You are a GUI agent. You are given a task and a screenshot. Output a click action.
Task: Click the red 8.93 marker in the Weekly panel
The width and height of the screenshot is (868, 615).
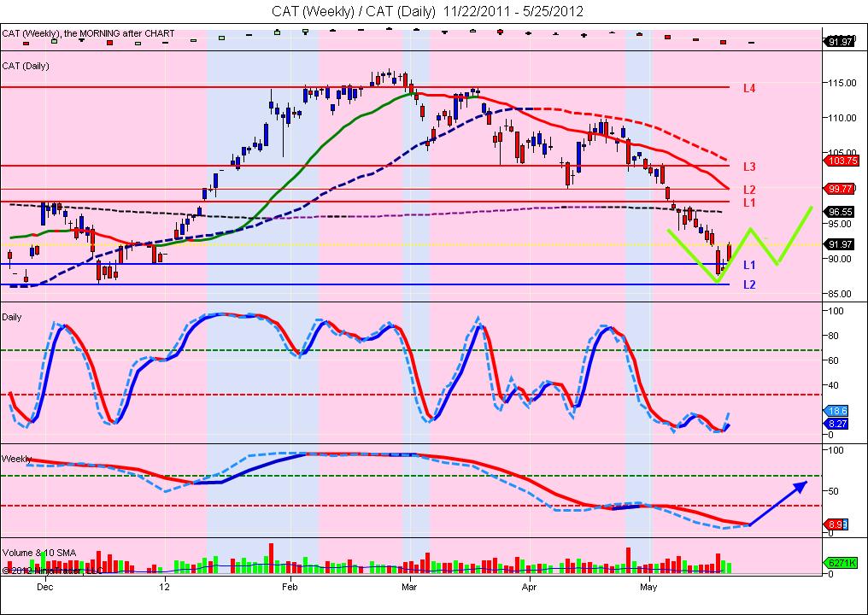click(836, 524)
